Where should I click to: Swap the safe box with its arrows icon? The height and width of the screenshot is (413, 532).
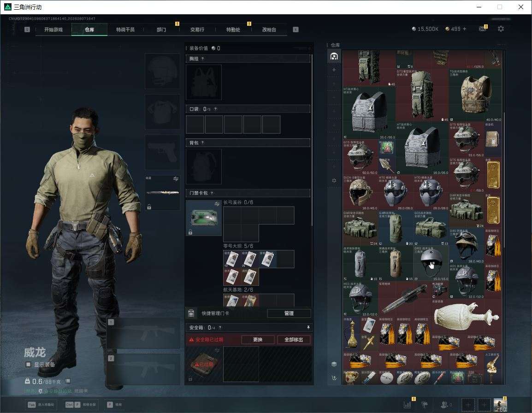click(217, 350)
